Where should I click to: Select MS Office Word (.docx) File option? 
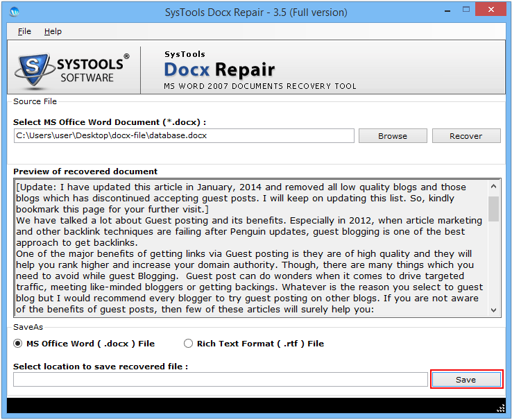pos(84,344)
